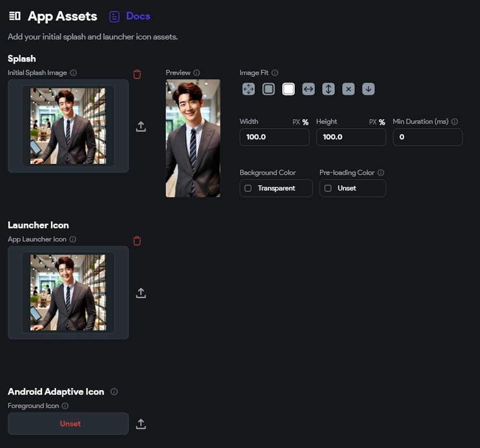Show info for splash Preview
Image resolution: width=480 pixels, height=448 pixels.
(196, 73)
